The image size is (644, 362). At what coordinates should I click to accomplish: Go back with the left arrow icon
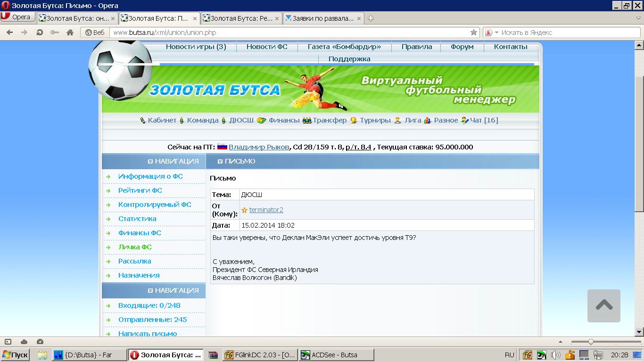pos(9,33)
